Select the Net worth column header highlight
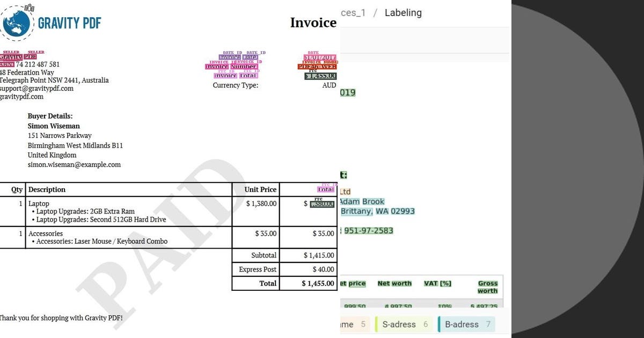The width and height of the screenshot is (644, 338). (394, 283)
